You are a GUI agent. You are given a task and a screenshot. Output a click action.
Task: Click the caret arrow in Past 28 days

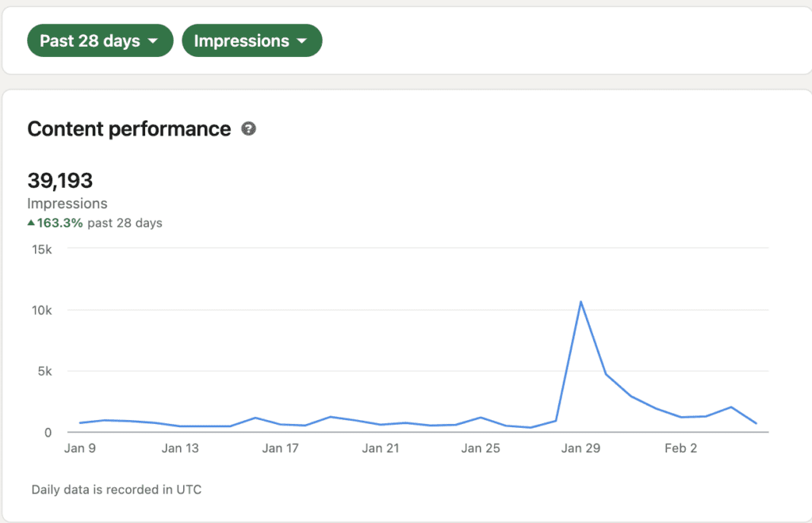click(x=153, y=41)
